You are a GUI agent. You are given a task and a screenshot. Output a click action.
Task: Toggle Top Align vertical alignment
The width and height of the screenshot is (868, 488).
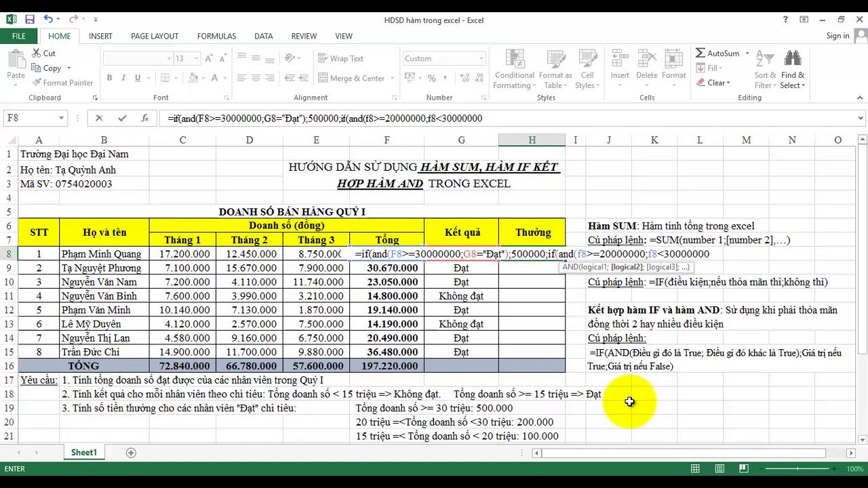click(241, 58)
